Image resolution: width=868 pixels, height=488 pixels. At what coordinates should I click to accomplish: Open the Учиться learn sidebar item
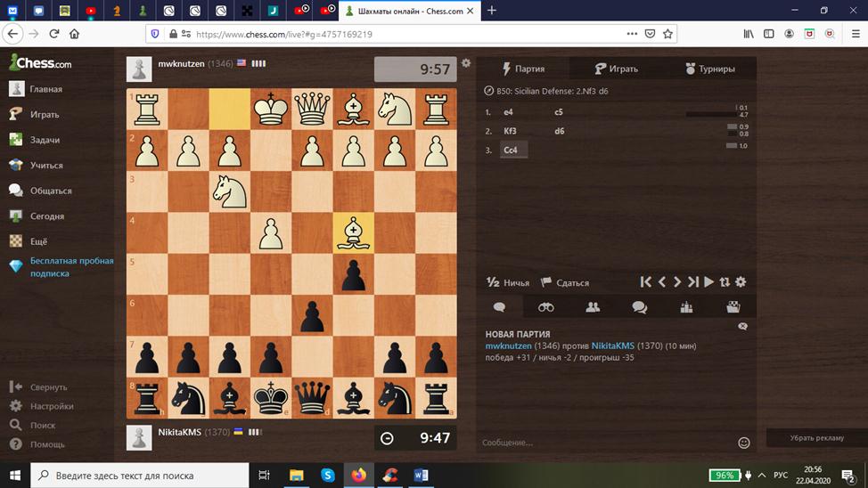(36, 166)
